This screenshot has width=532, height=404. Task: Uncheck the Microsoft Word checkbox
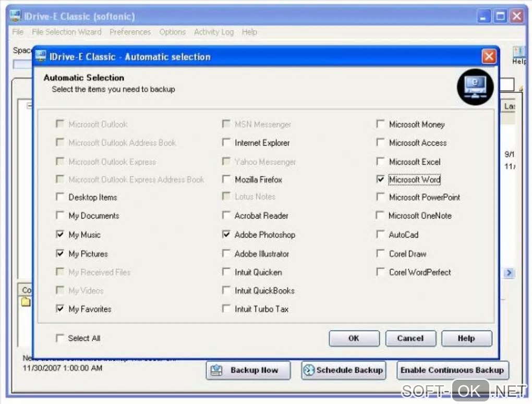380,179
